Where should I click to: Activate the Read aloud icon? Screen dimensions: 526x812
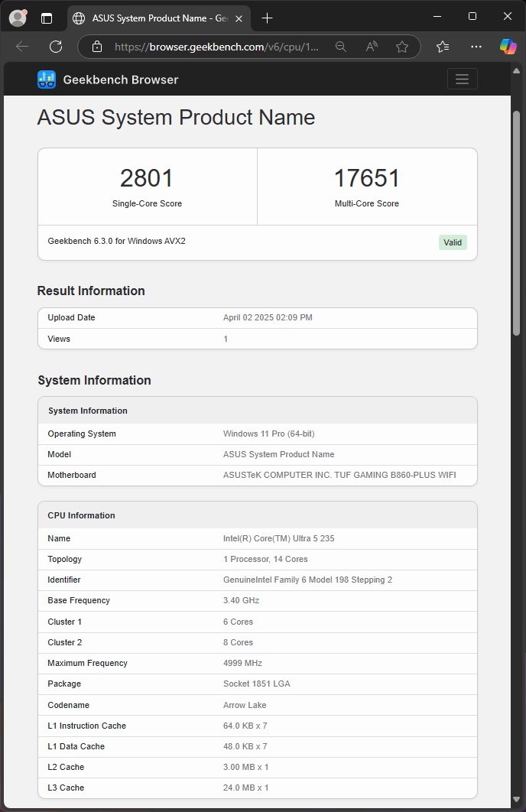pyautogui.click(x=372, y=47)
